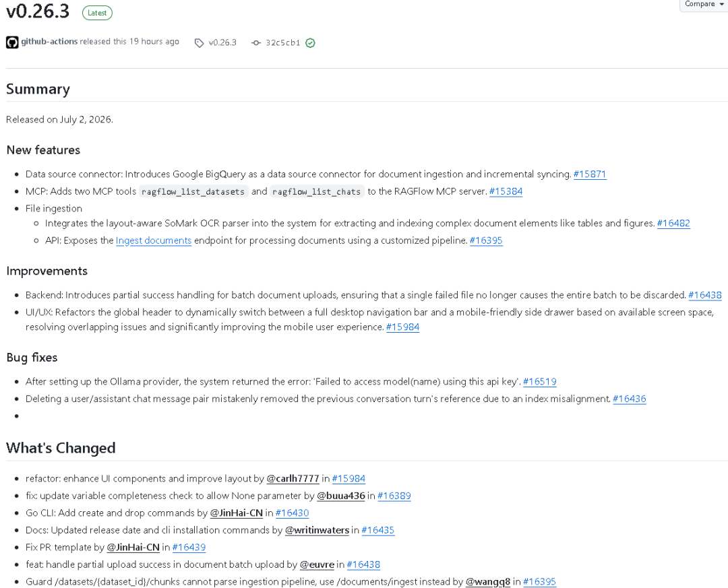Open the #16436 chat message deletion fix
Image resolution: width=728 pixels, height=588 pixels.
click(x=629, y=399)
